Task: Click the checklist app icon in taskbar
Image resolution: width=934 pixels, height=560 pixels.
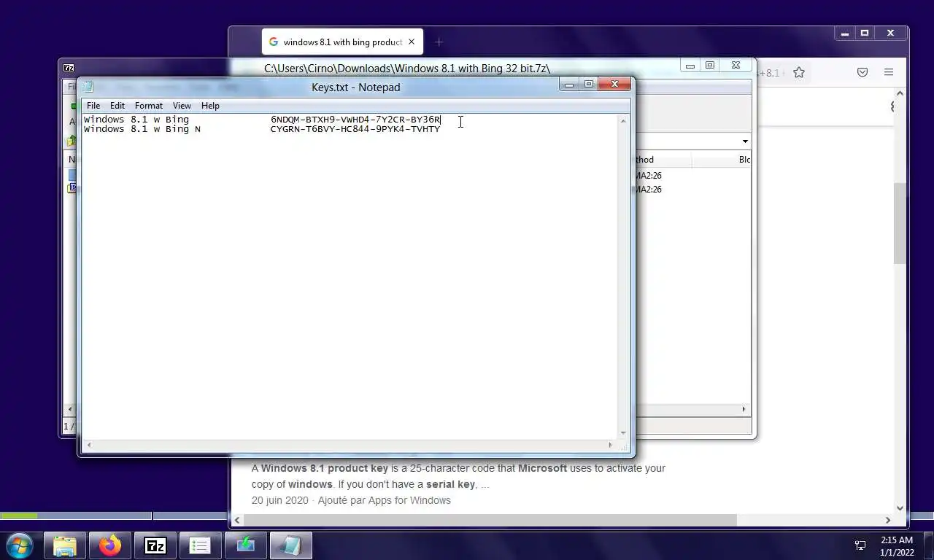Action: tap(200, 545)
